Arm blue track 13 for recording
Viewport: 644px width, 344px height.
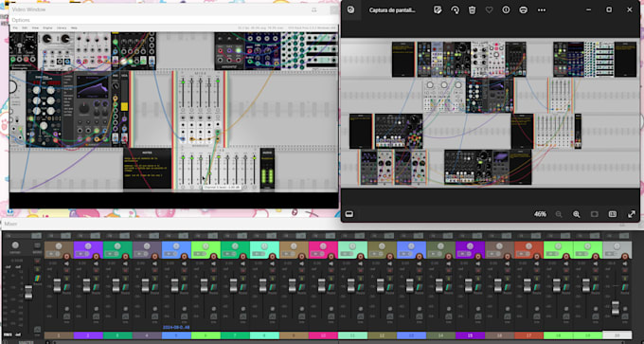pyautogui.click(x=419, y=257)
